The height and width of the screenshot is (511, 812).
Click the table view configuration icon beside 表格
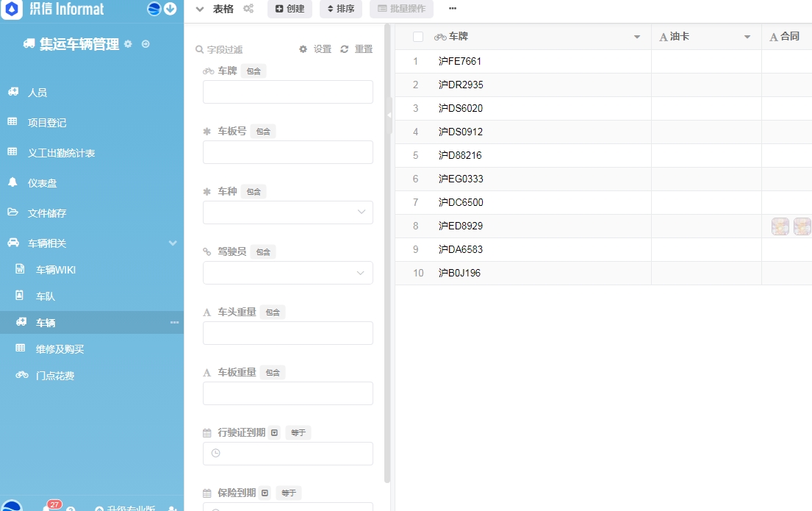click(248, 9)
